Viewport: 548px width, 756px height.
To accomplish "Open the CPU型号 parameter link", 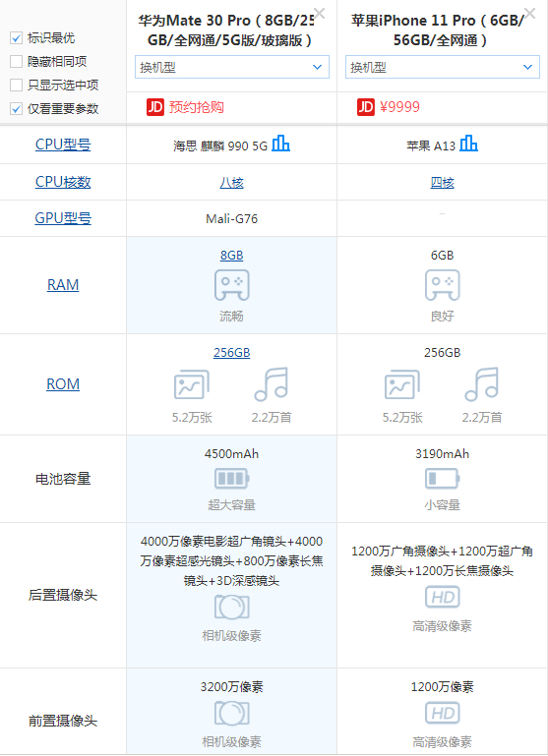I will (63, 145).
